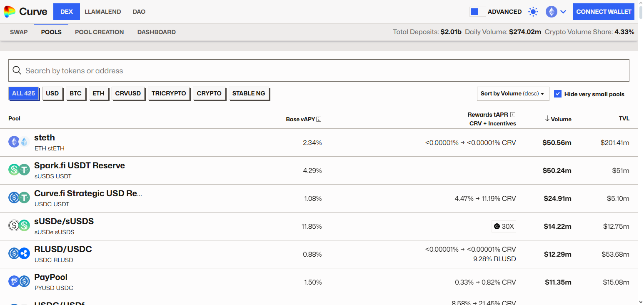This screenshot has width=644, height=305.
Task: Click the 30X points badge icon
Action: click(x=497, y=227)
